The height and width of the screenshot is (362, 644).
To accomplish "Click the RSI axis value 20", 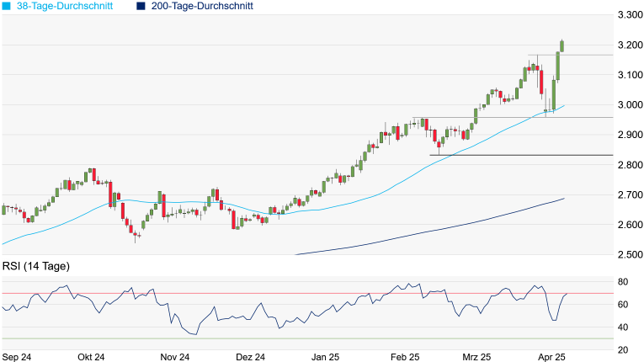I will pos(624,350).
